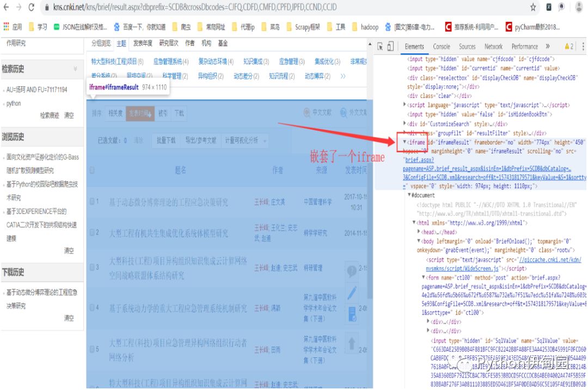The height and width of the screenshot is (390, 588).
Task: Click the 批量下载 button
Action: click(166, 140)
